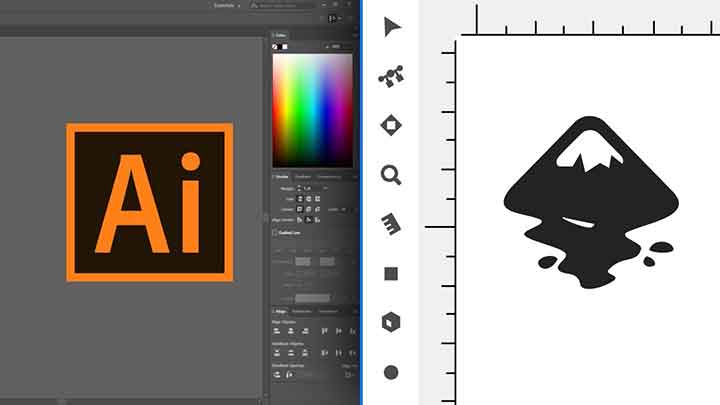Click Horizontal Align Right in Align Objects
720x405 pixels.
click(x=305, y=331)
